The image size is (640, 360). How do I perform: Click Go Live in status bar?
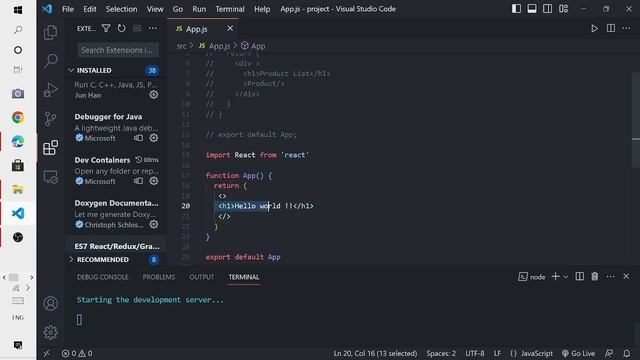tap(578, 353)
